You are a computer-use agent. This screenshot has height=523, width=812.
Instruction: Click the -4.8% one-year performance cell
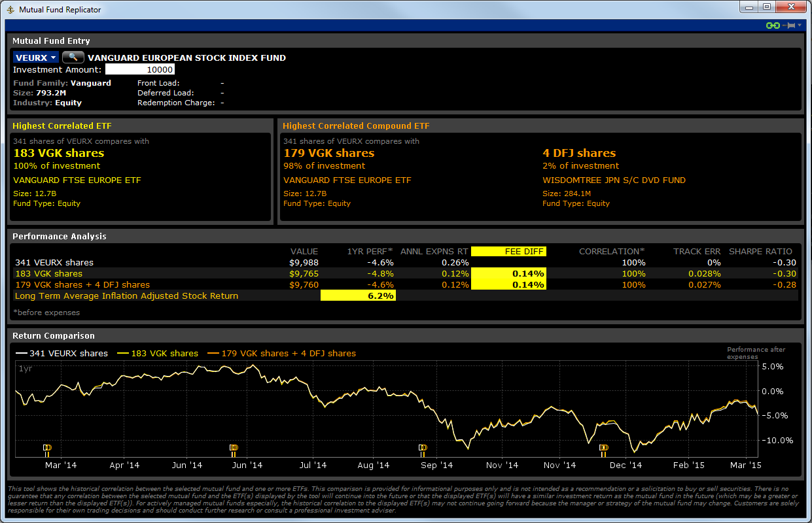pos(380,273)
